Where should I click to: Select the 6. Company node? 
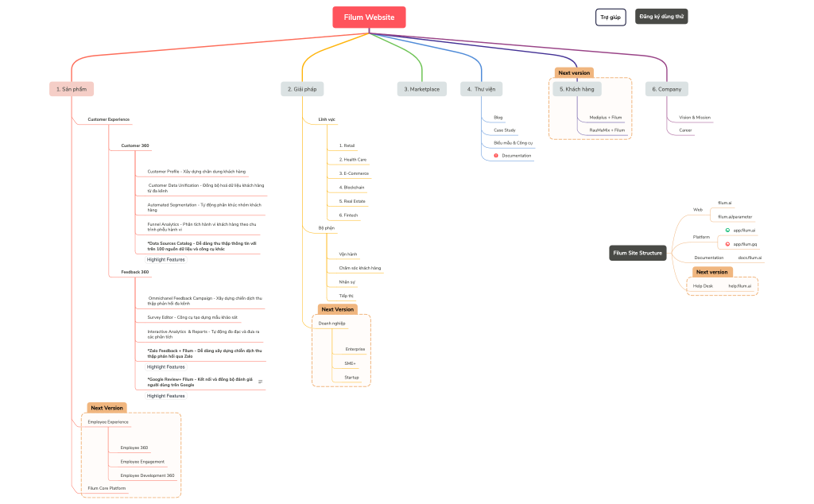666,89
